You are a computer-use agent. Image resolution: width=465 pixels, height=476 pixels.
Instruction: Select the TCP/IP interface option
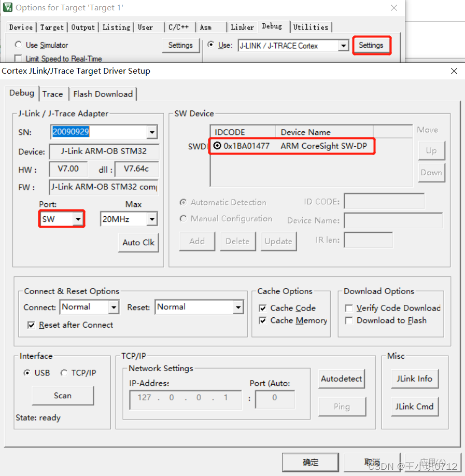(x=64, y=372)
